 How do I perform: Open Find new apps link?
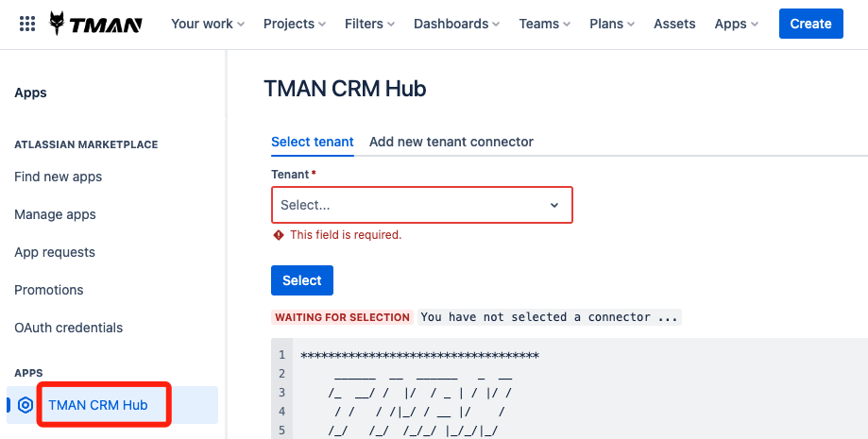59,177
